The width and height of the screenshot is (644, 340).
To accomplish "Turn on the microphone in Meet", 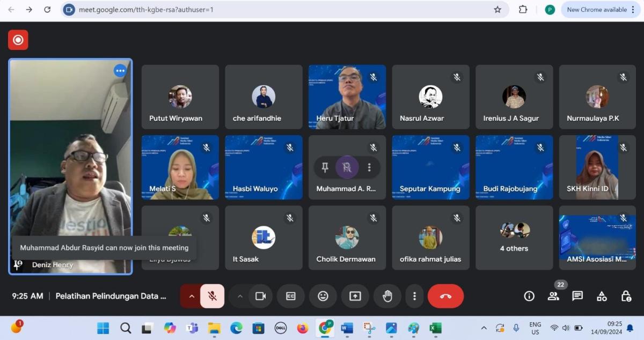I will 213,296.
